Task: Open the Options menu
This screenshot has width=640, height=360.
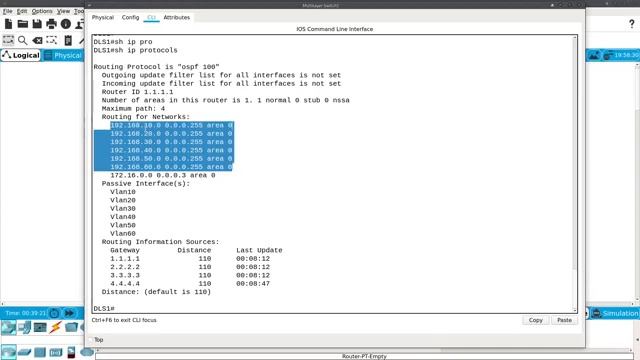Action: [42, 11]
